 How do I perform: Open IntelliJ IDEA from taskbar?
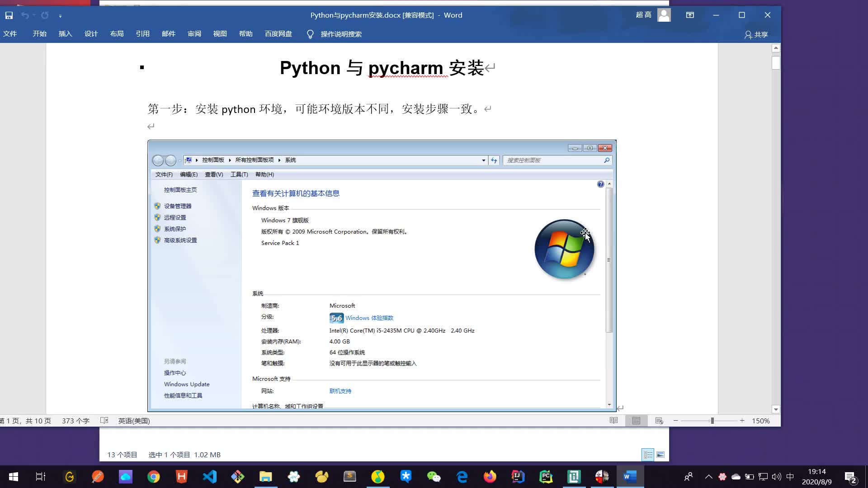[518, 477]
